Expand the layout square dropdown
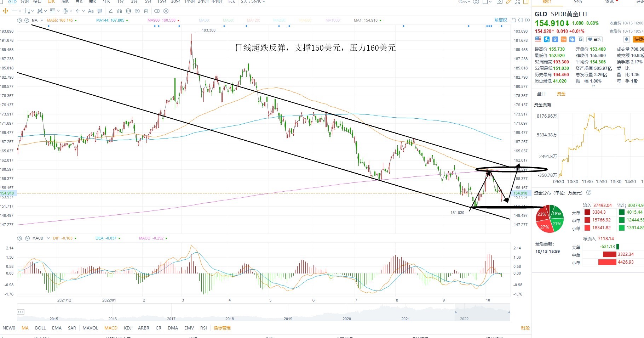Viewport: 644px width, 338px height. click(491, 1)
